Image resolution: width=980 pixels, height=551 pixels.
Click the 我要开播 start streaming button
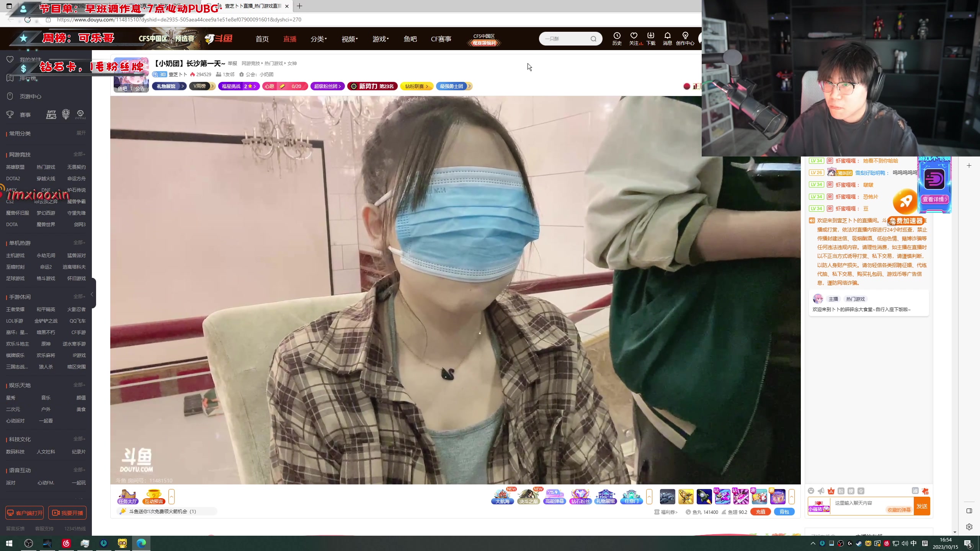pos(67,512)
